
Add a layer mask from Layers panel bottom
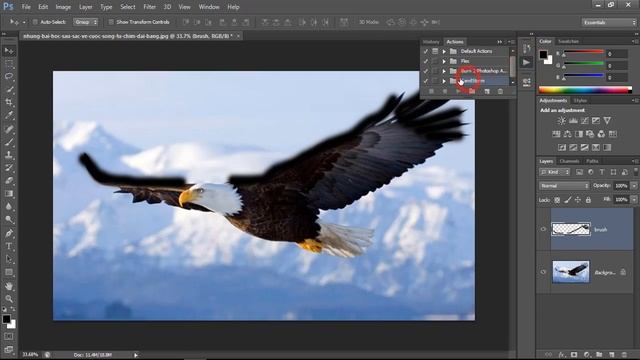click(574, 355)
